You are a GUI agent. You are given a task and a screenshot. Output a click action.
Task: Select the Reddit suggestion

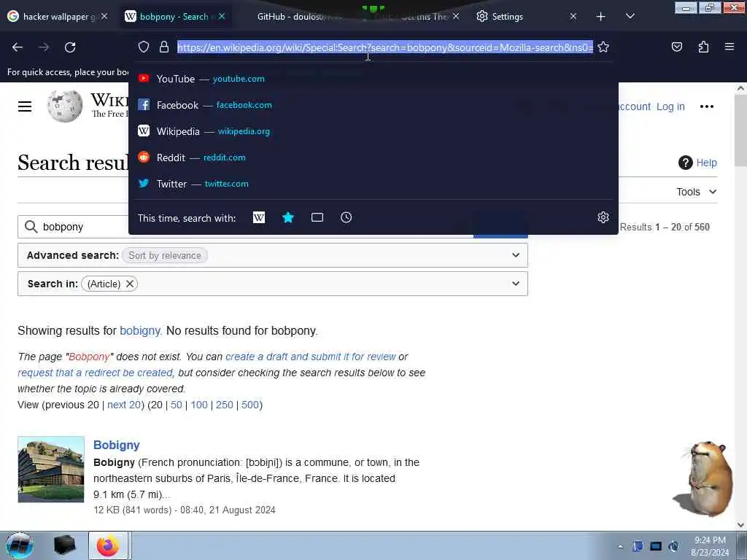[x=373, y=157]
